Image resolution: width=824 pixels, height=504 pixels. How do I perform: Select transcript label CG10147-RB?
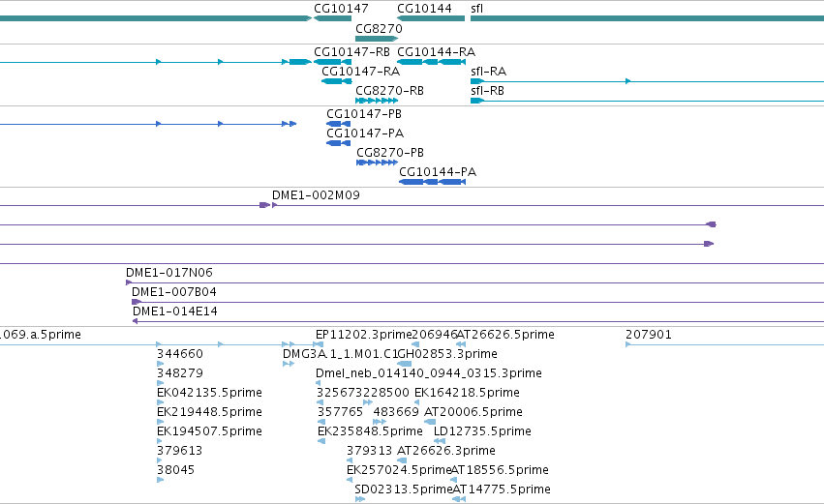click(x=352, y=52)
